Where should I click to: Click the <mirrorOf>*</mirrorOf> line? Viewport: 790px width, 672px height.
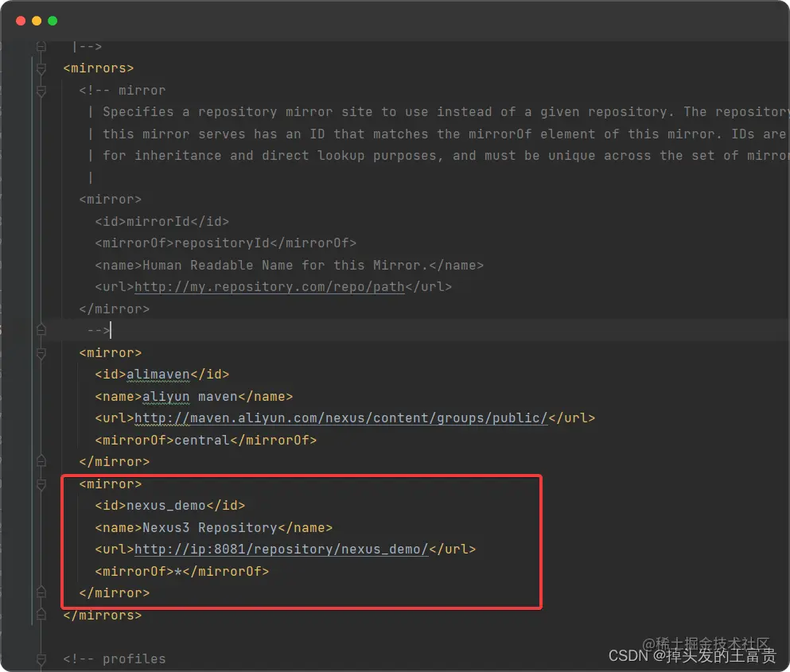coord(182,571)
